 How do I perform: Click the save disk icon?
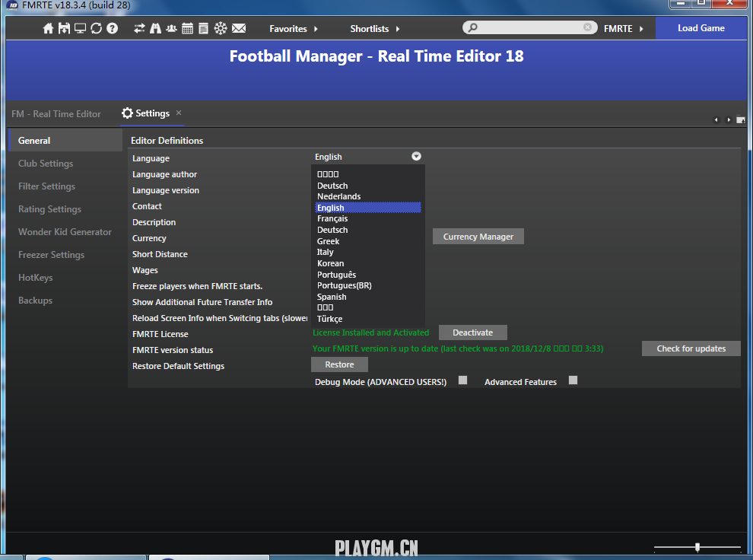click(x=64, y=29)
